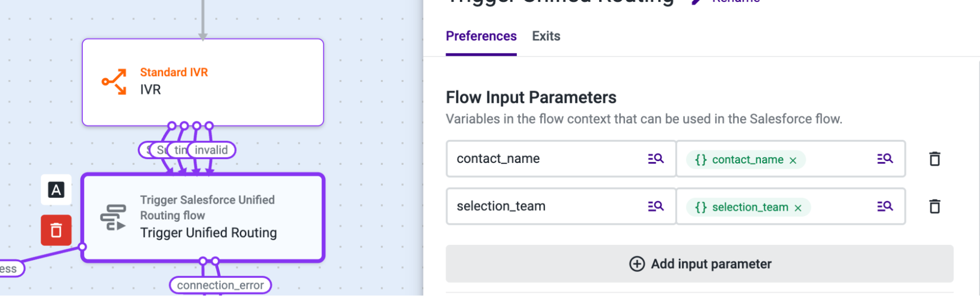Delete the selection_team parameter row
The height and width of the screenshot is (296, 980).
[x=934, y=206]
